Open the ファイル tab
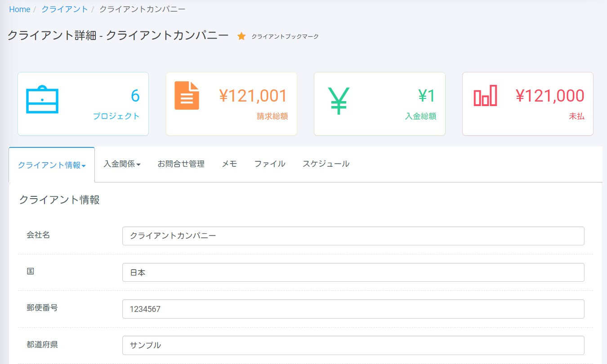The image size is (607, 364). pyautogui.click(x=270, y=164)
